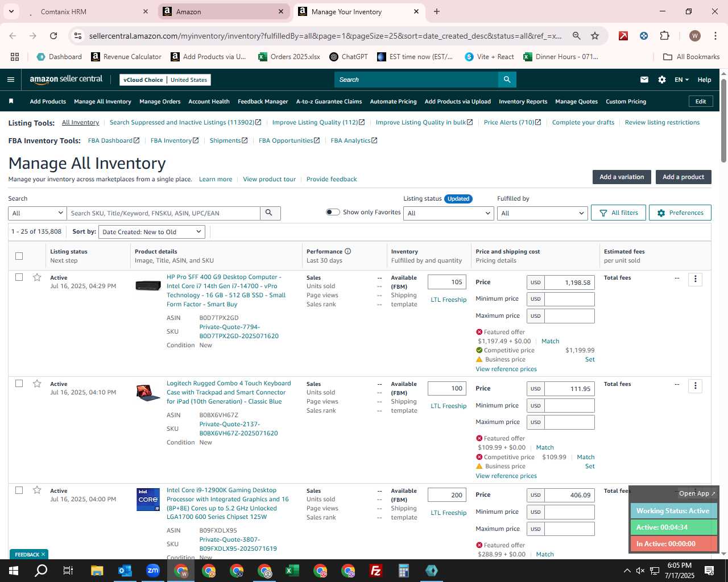
Task: Toggle Show only Favorites switch
Action: click(x=333, y=212)
